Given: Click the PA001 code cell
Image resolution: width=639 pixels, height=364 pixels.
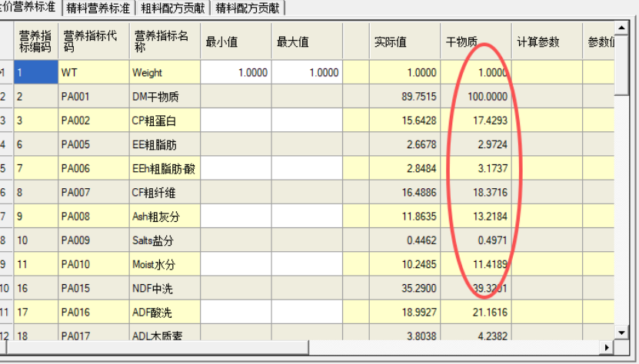Looking at the screenshot, I should (94, 97).
